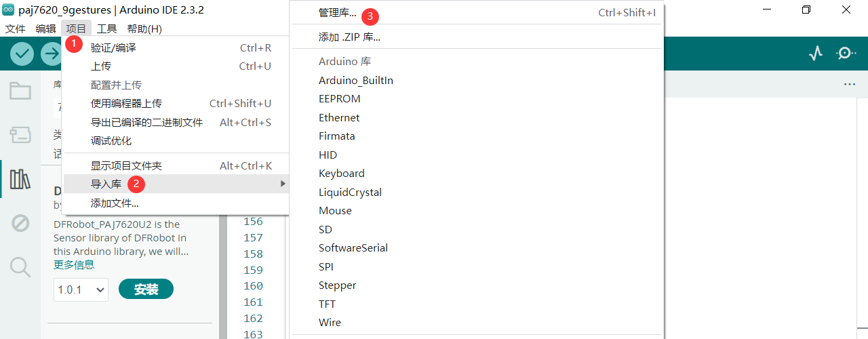The image size is (868, 339).
Task: Expand the 导入库 submenu
Action: point(176,184)
